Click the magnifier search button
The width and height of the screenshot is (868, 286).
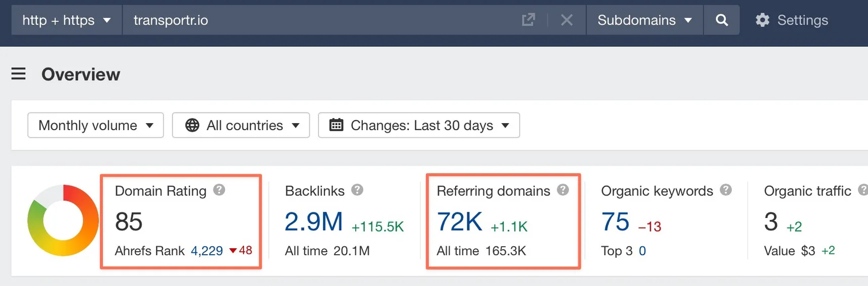(x=722, y=20)
